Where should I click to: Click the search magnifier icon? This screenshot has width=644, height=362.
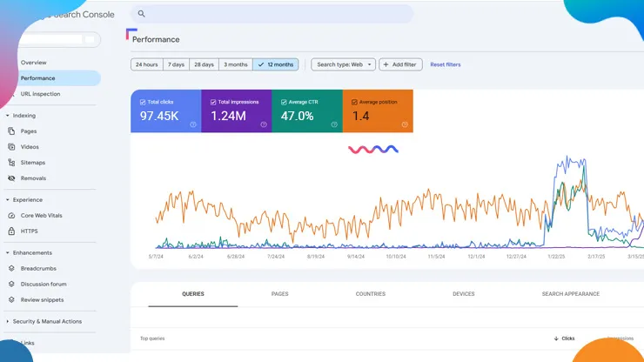pyautogui.click(x=142, y=14)
